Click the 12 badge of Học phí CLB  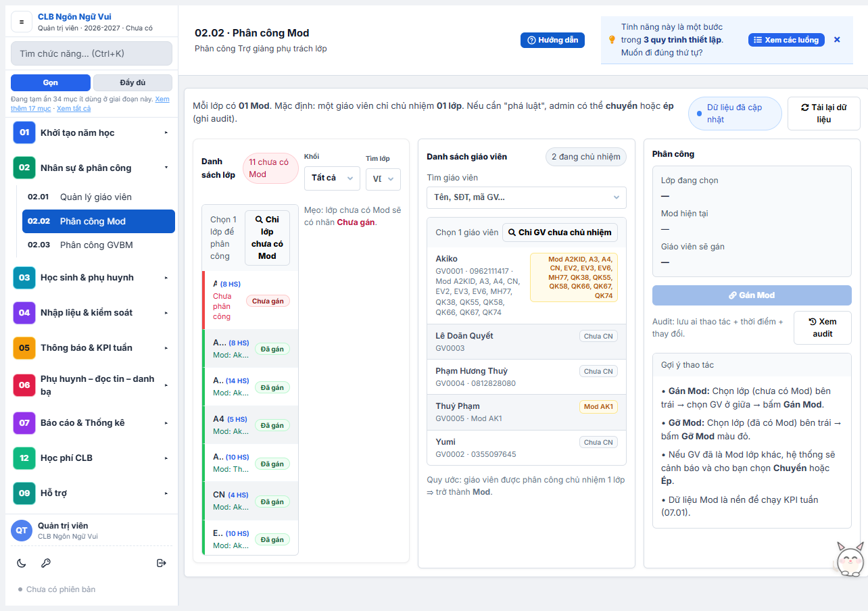24,458
